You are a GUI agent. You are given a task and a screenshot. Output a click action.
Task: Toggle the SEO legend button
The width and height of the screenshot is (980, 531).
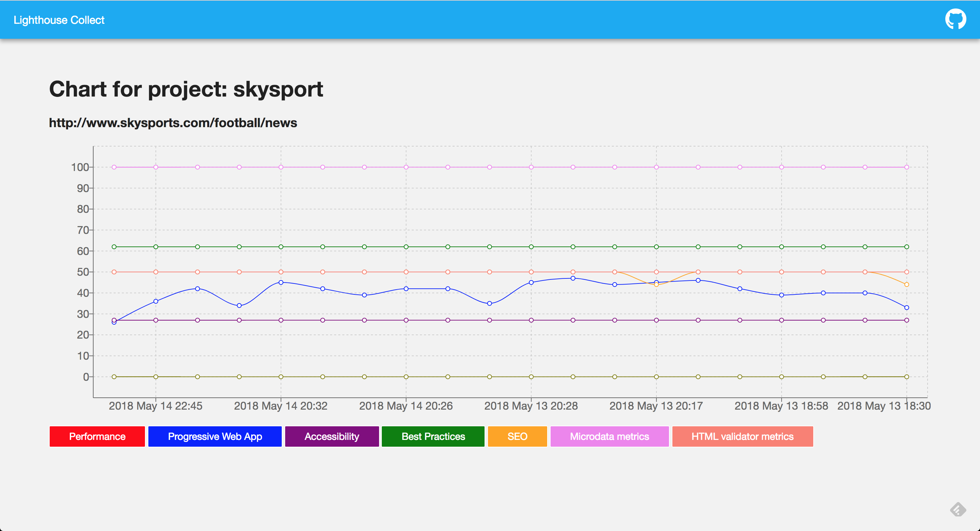[517, 436]
